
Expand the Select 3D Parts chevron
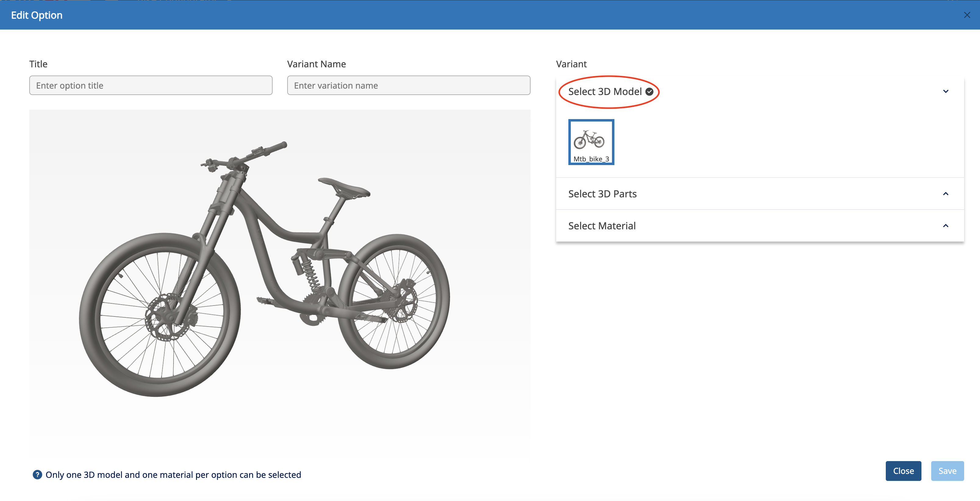point(945,194)
